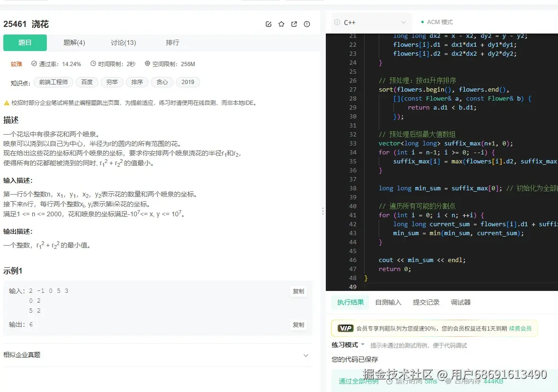The image size is (558, 392).
Task: Toggle the star to favorite the problem
Action: click(x=281, y=24)
